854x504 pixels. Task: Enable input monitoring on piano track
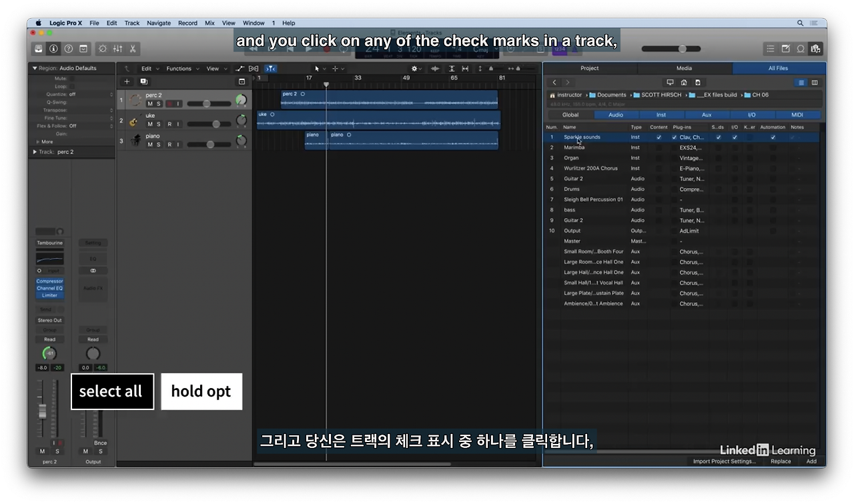[x=178, y=144]
